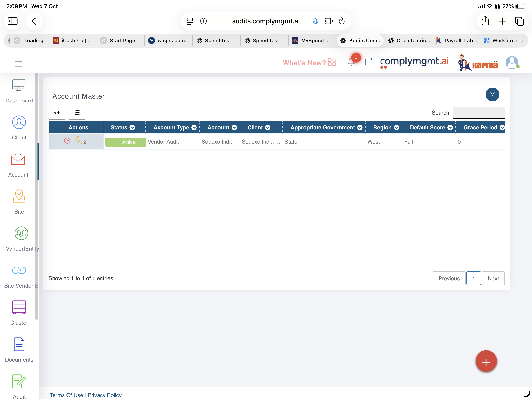532x399 pixels.
Task: Click the numbered list view button
Action: pos(77,113)
